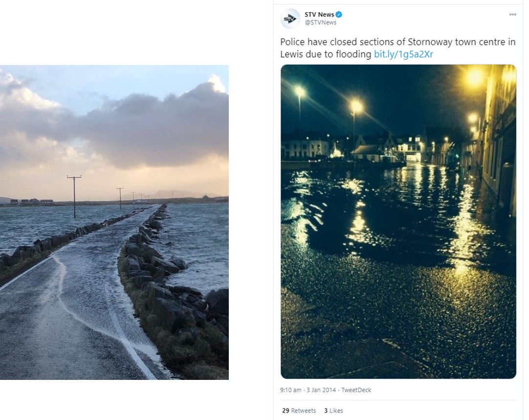Click the bright streetlight at top-right of night photo
This screenshot has width=529, height=420.
tap(474, 77)
